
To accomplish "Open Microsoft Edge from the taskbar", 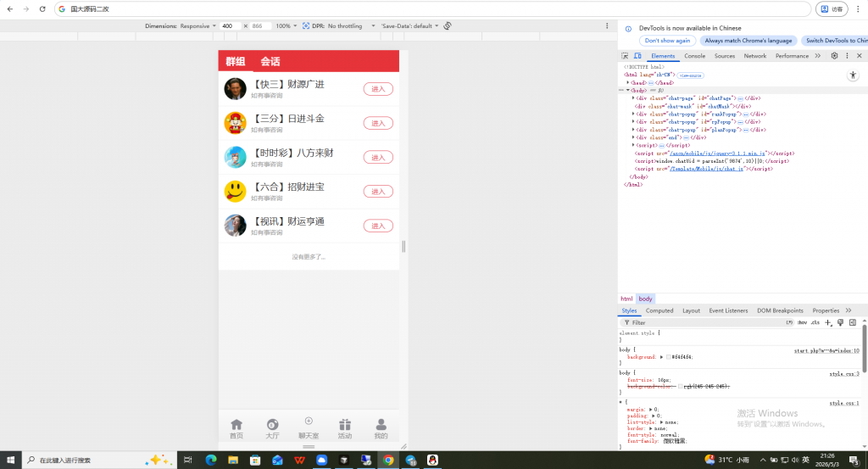I will click(x=211, y=461).
